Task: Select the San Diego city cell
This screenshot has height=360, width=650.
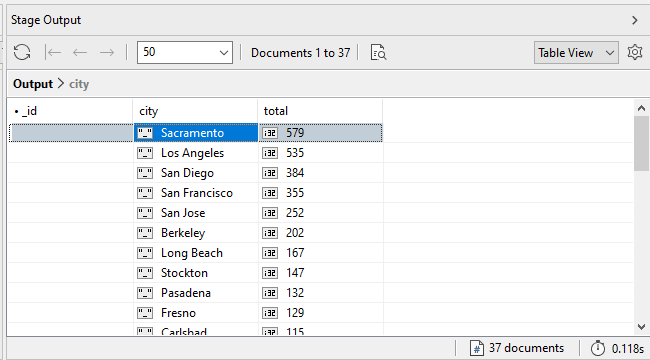Action: tap(196, 173)
